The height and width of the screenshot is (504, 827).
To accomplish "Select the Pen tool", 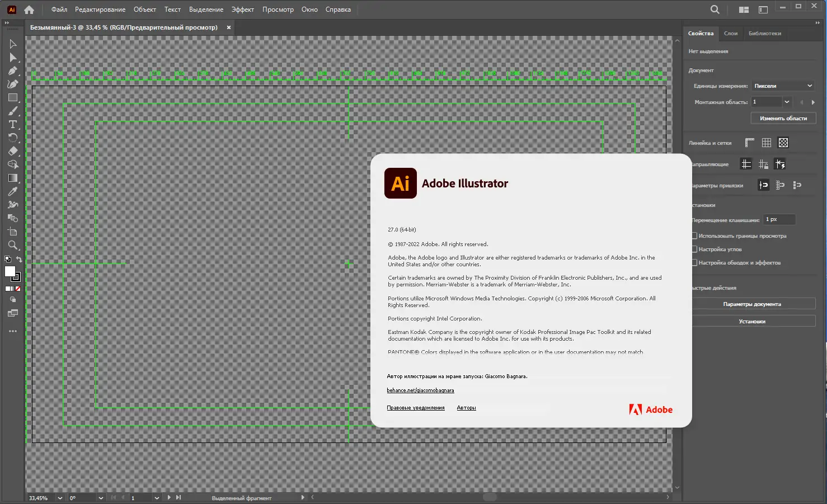I will (13, 71).
